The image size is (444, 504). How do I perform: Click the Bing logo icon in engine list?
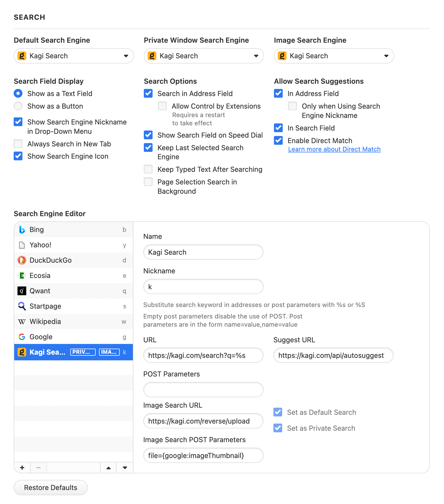(22, 230)
